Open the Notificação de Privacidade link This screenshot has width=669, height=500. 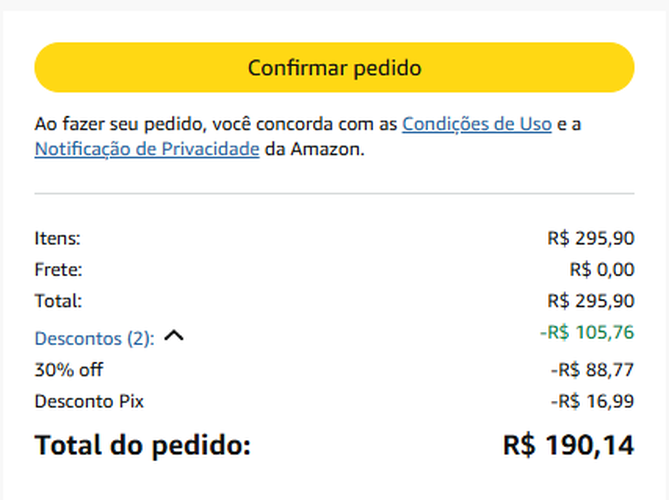tap(147, 149)
